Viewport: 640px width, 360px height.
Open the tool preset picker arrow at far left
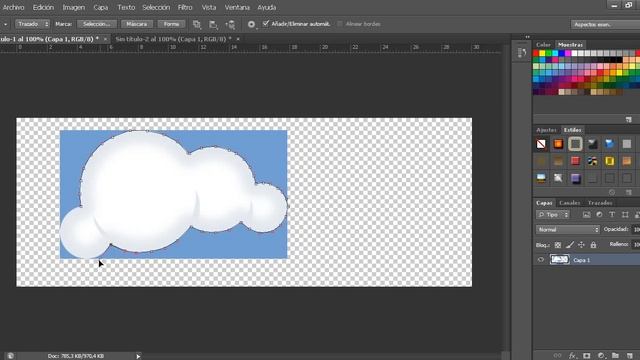pos(5,24)
